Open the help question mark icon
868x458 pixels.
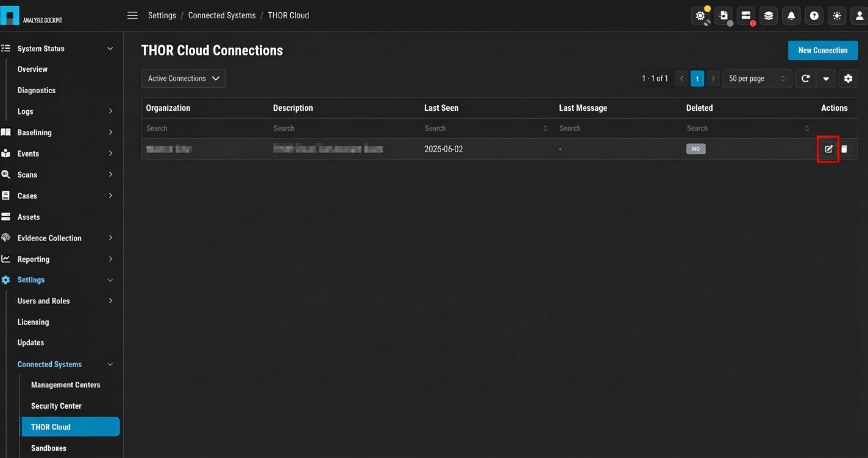pyautogui.click(x=814, y=16)
